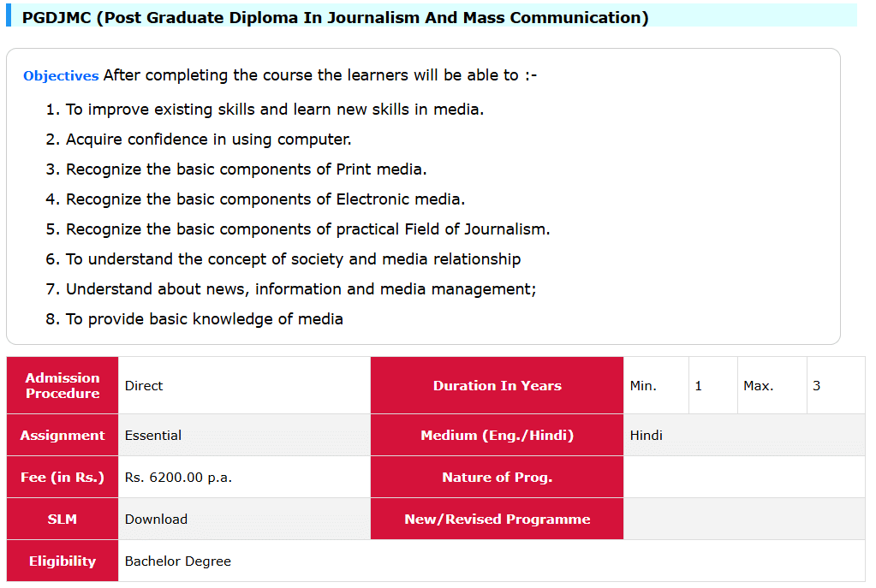Click the Essential assignment value
The image size is (876, 588).
pyautogui.click(x=153, y=435)
